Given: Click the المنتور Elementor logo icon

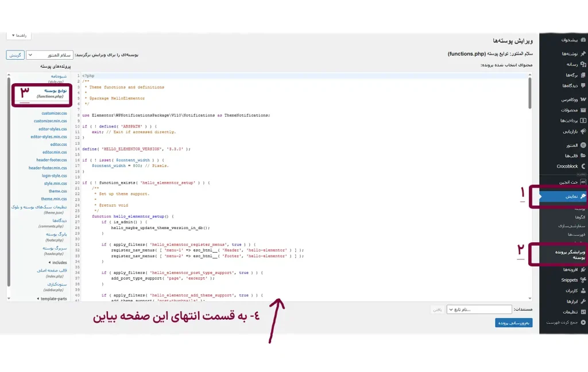Looking at the screenshot, I should (583, 145).
